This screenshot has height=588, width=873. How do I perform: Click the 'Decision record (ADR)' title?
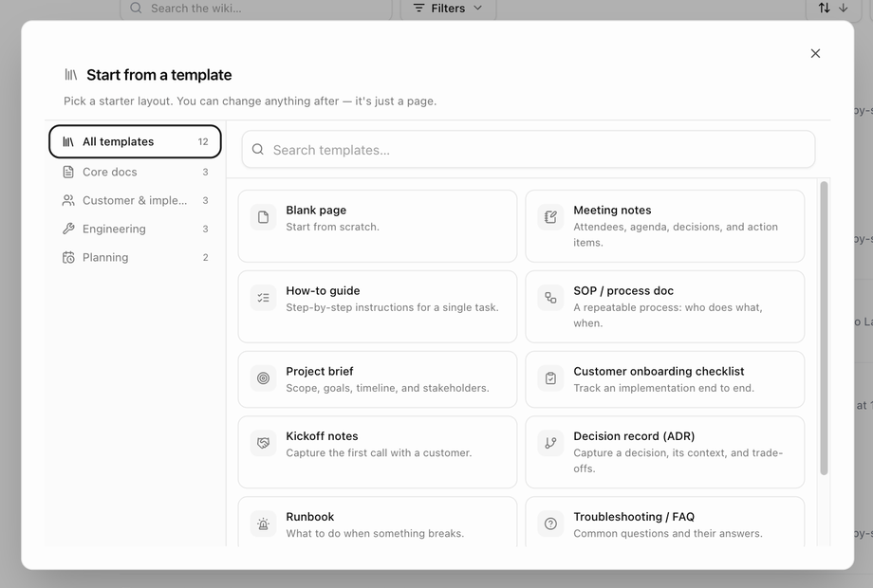pyautogui.click(x=634, y=436)
